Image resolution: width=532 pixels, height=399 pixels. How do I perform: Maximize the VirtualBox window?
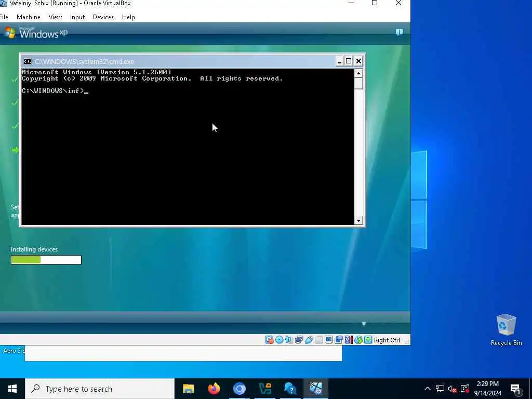click(375, 4)
